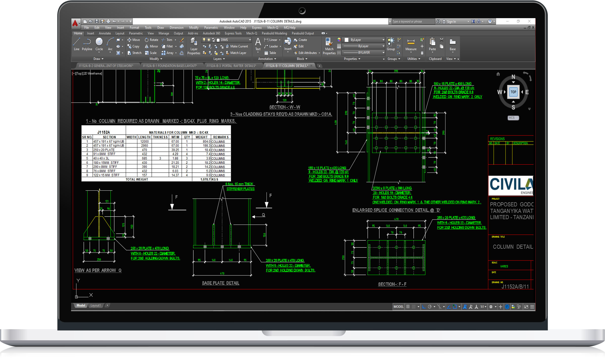This screenshot has width=605, height=364.
Task: Select the Polyline tool
Action: tap(87, 44)
